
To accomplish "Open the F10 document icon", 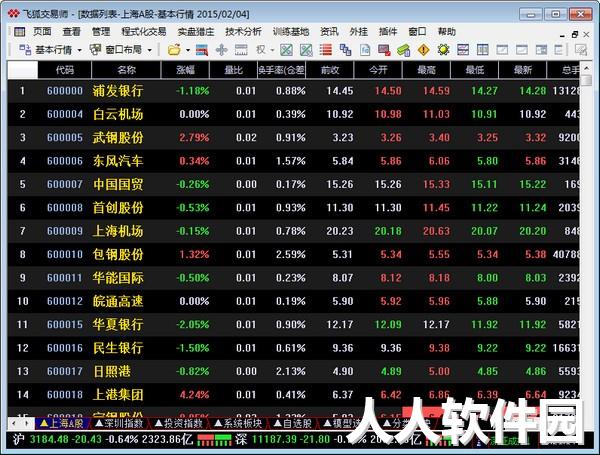I will (365, 50).
